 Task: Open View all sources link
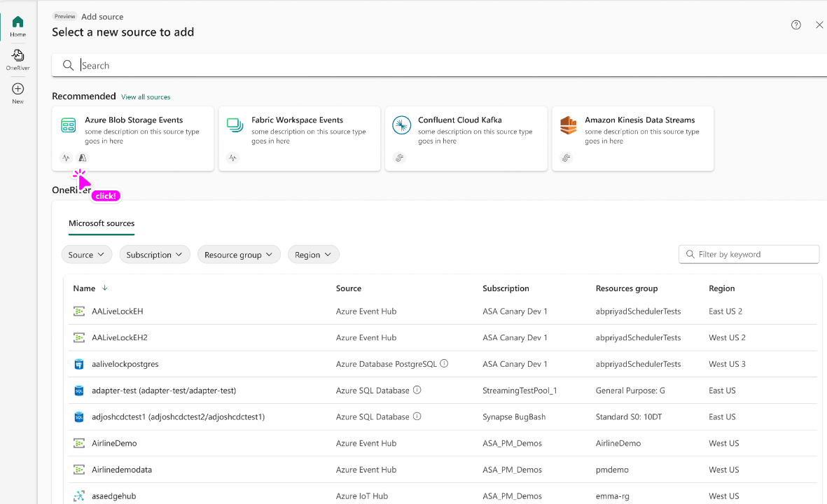[x=146, y=97]
